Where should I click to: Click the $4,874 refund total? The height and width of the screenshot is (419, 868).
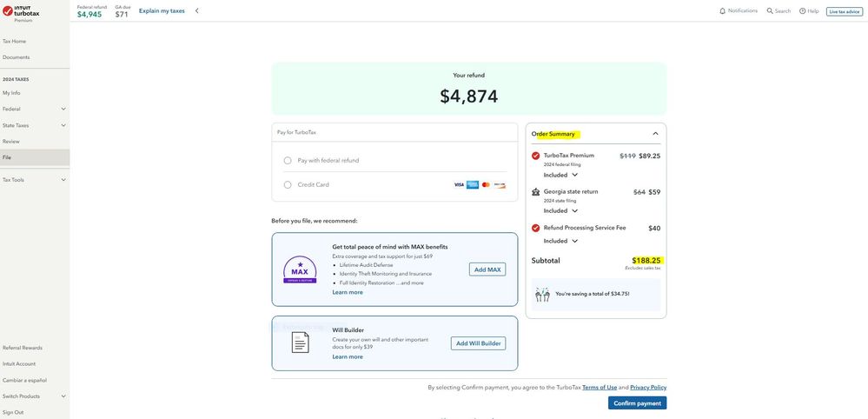[x=469, y=96]
